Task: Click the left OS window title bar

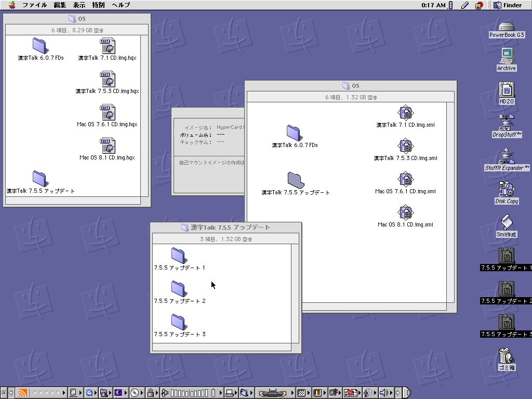Action: [x=77, y=19]
